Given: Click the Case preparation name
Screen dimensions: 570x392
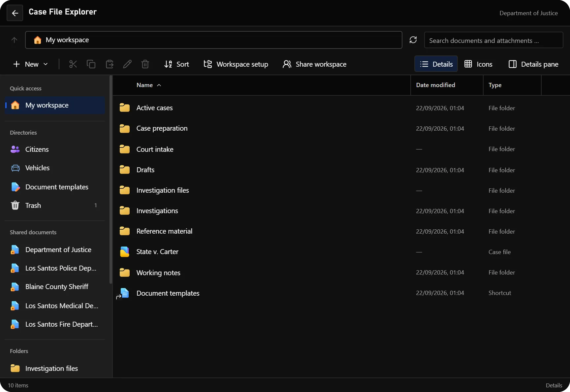Looking at the screenshot, I should [x=162, y=128].
